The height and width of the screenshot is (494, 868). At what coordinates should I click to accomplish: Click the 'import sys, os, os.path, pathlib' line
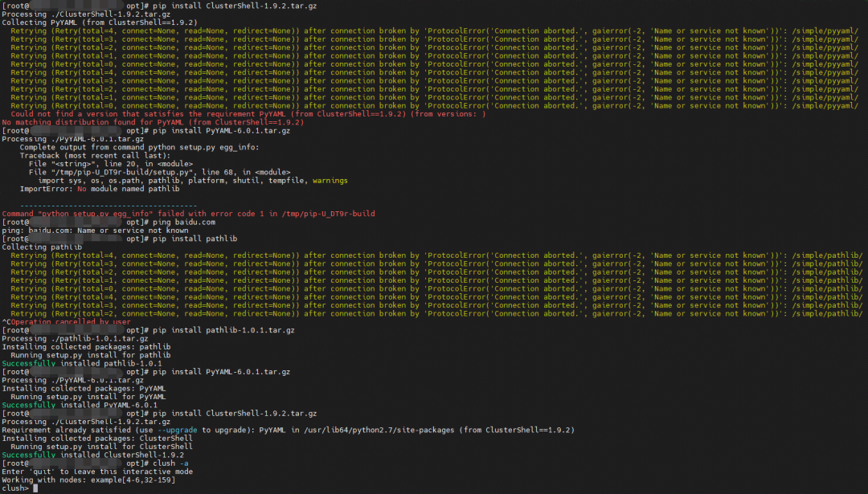(x=193, y=181)
